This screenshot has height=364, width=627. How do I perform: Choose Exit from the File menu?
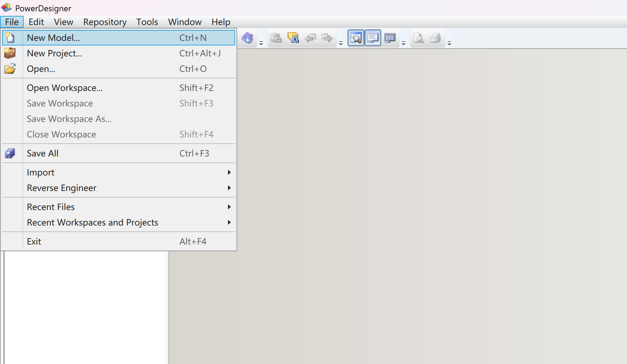coord(118,241)
